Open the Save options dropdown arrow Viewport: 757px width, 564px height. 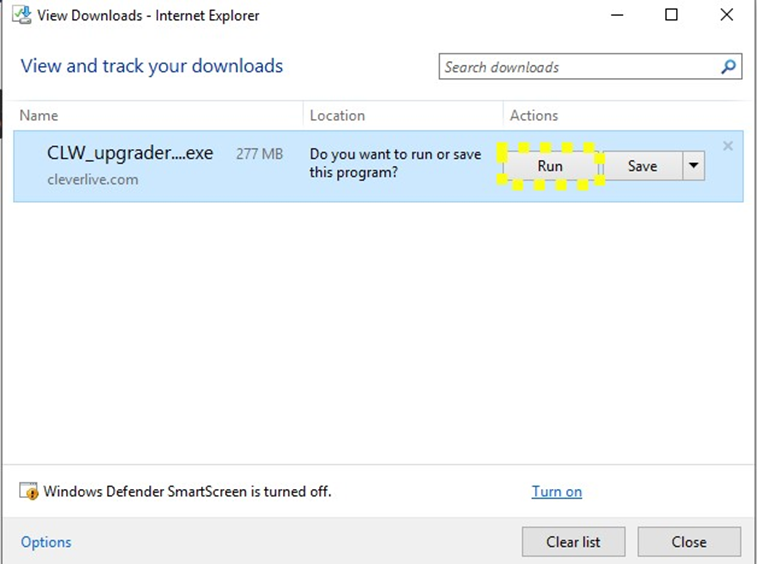coord(694,166)
